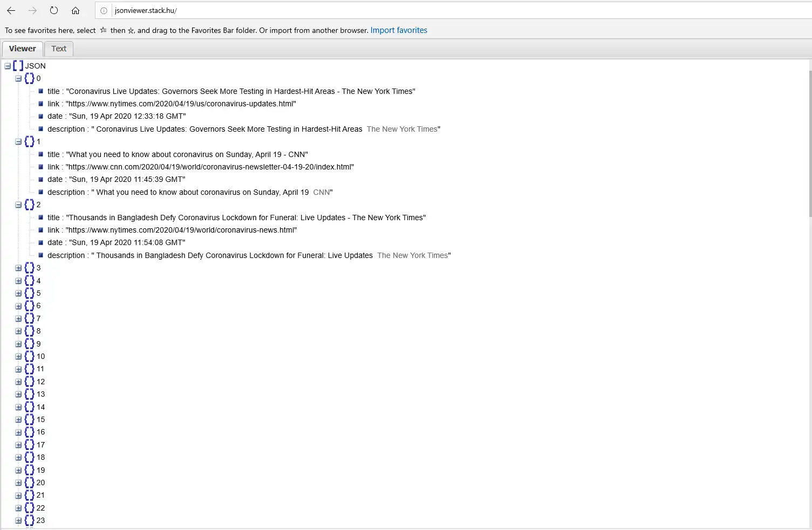Collapse object 1 in the tree

click(x=18, y=141)
